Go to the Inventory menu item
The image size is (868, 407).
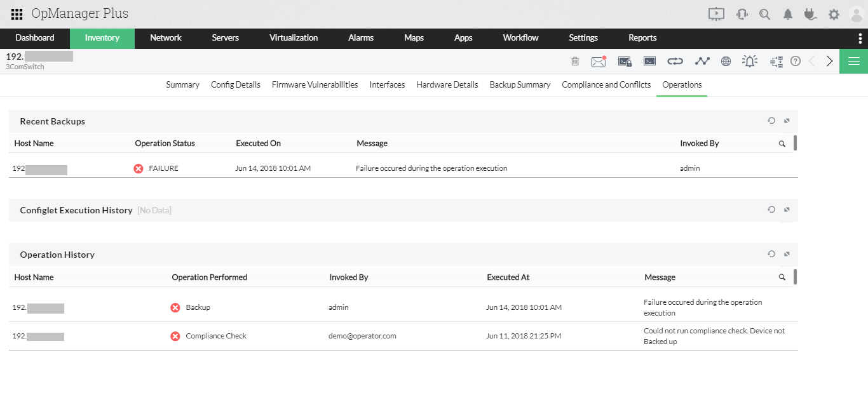pos(102,38)
